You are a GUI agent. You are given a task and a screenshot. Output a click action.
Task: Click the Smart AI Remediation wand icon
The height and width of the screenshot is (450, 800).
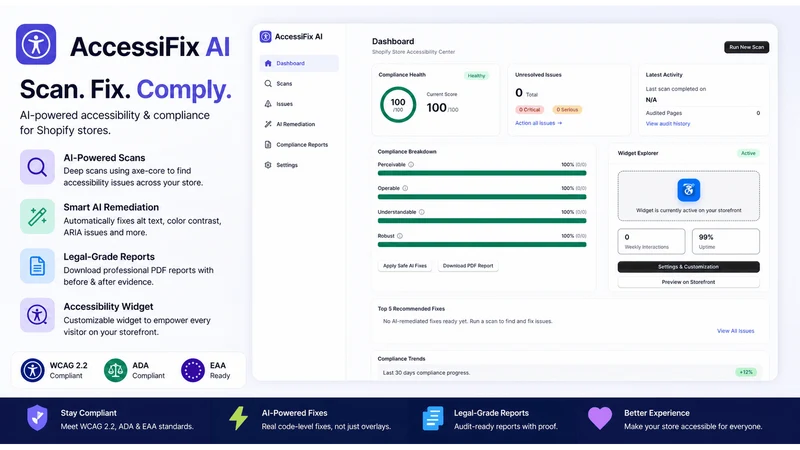(x=37, y=216)
